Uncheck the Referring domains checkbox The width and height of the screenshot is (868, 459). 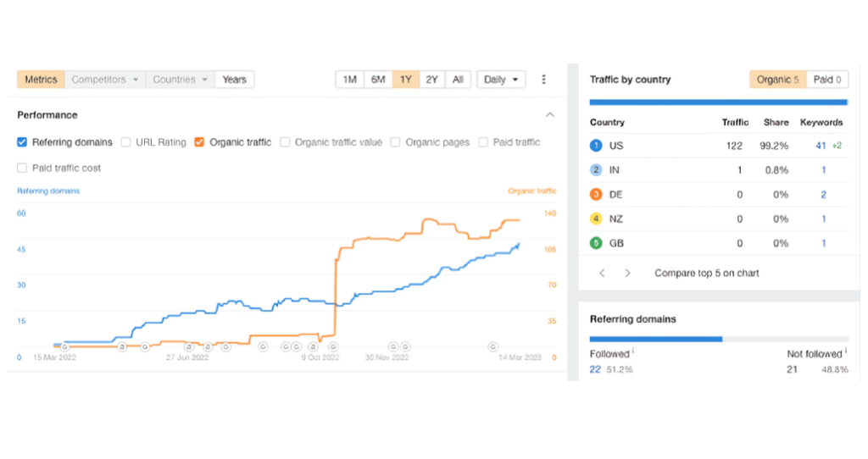(23, 142)
